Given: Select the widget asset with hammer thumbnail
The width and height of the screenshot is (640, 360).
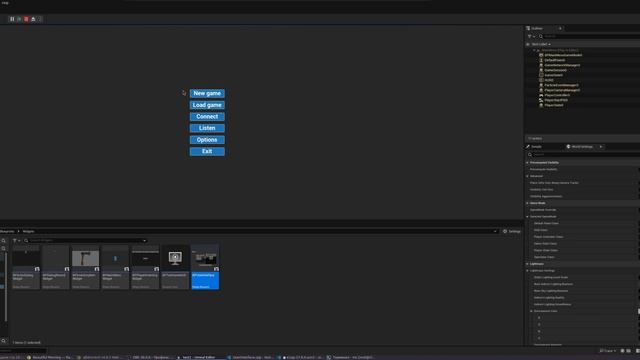Looking at the screenshot, I should tap(85, 267).
